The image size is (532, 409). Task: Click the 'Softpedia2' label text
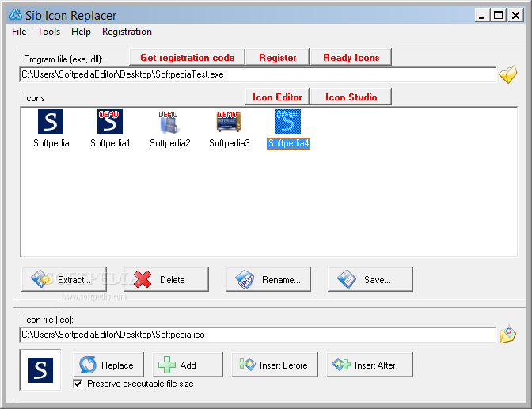tap(170, 143)
